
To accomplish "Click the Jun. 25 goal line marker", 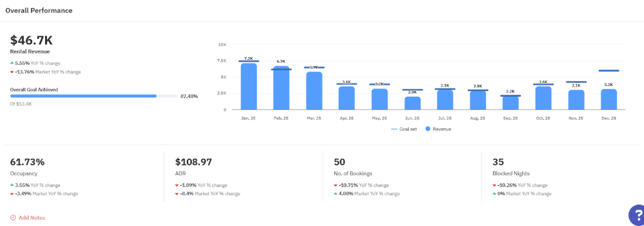I will tap(413, 90).
